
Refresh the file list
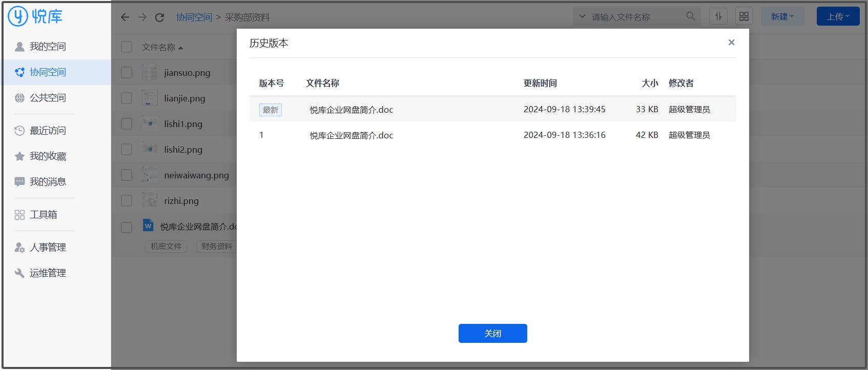[159, 17]
